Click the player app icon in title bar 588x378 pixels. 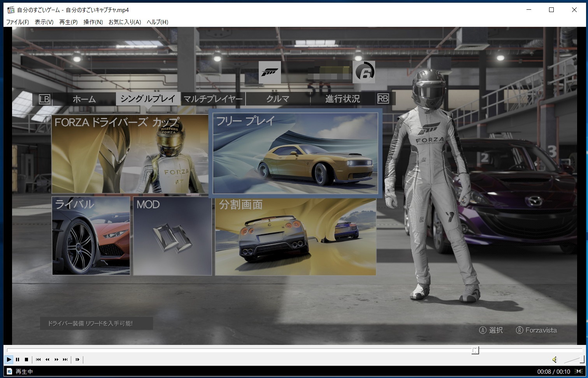click(x=11, y=10)
